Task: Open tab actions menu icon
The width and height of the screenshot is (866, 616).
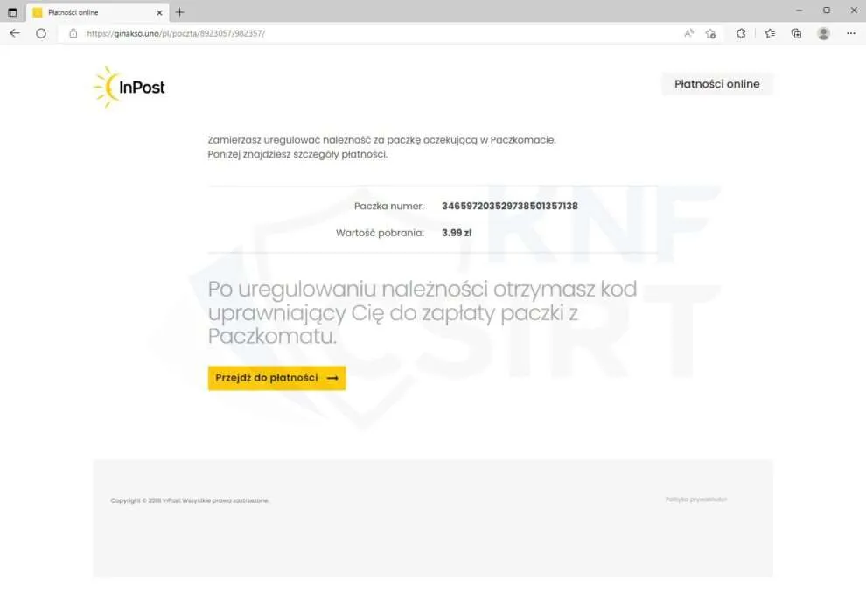Action: [x=12, y=11]
